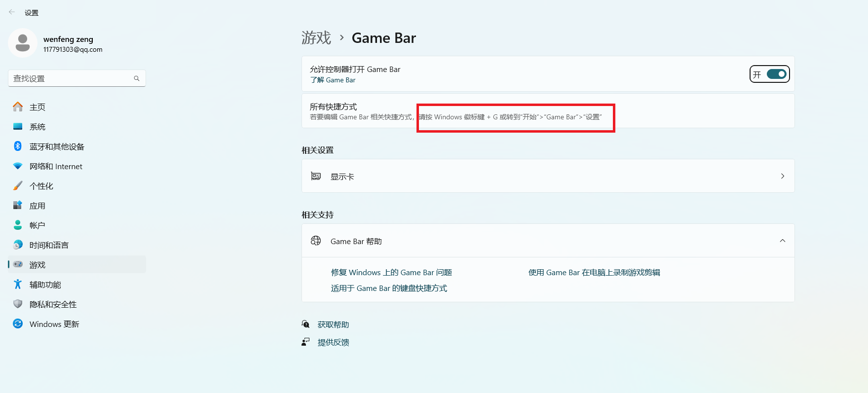The height and width of the screenshot is (393, 868).
Task: Click the user profile avatar icon
Action: [23, 43]
